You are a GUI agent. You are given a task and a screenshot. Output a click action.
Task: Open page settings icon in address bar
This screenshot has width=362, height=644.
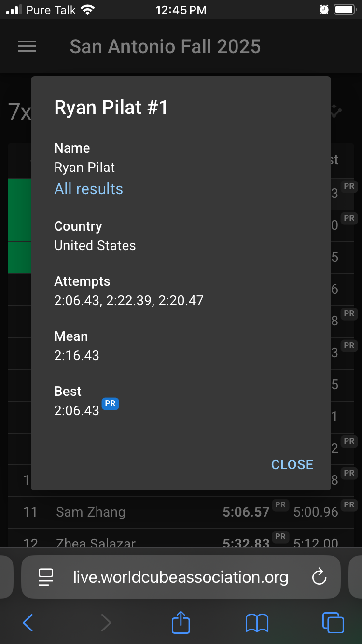coord(46,577)
